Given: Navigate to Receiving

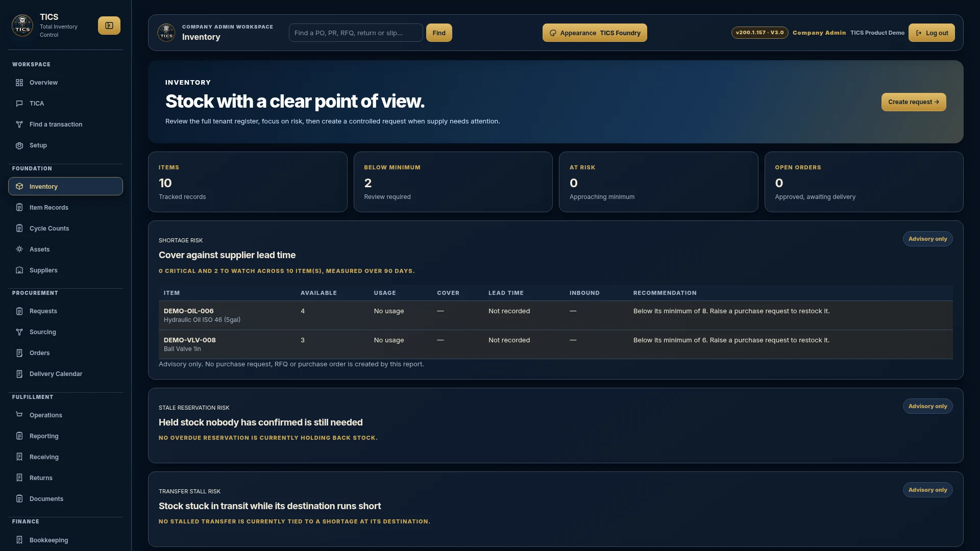Looking at the screenshot, I should pos(65,457).
